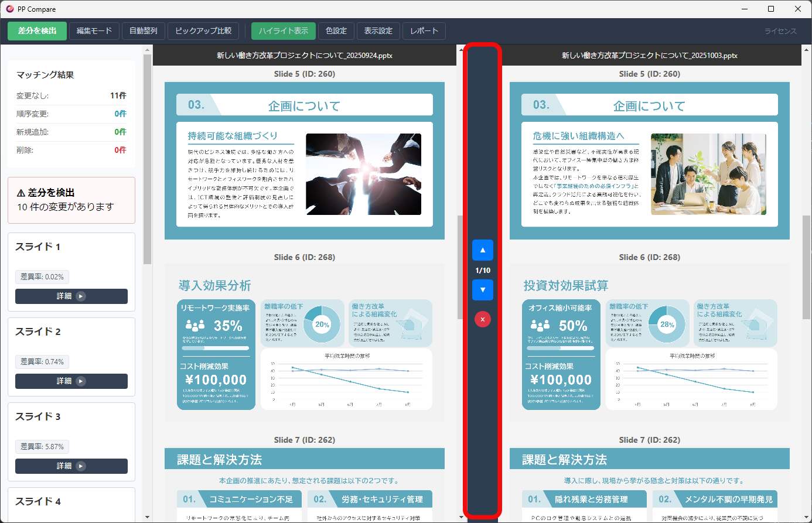
Task: Click 順序変更 count row
Action: pyautogui.click(x=71, y=114)
